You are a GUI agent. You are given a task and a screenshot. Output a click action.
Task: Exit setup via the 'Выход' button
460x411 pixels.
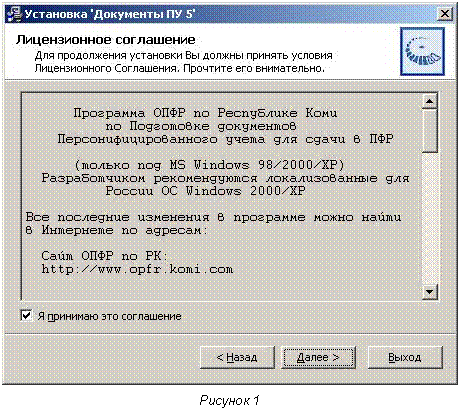pos(405,357)
